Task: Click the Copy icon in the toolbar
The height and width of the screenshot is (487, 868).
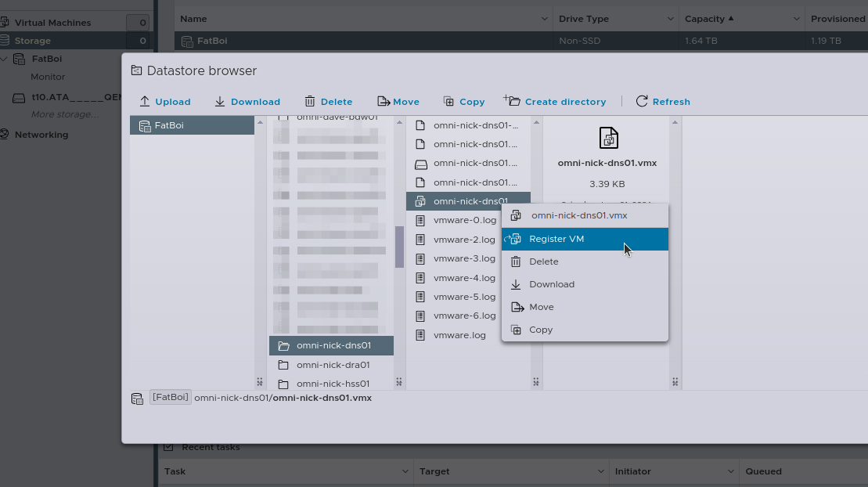Action: (x=448, y=102)
